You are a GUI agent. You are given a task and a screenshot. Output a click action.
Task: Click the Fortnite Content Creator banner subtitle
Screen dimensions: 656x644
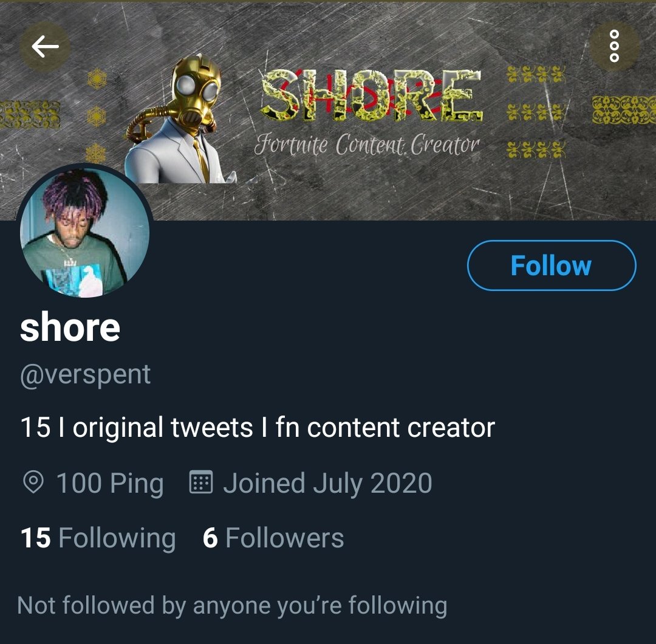(x=367, y=146)
